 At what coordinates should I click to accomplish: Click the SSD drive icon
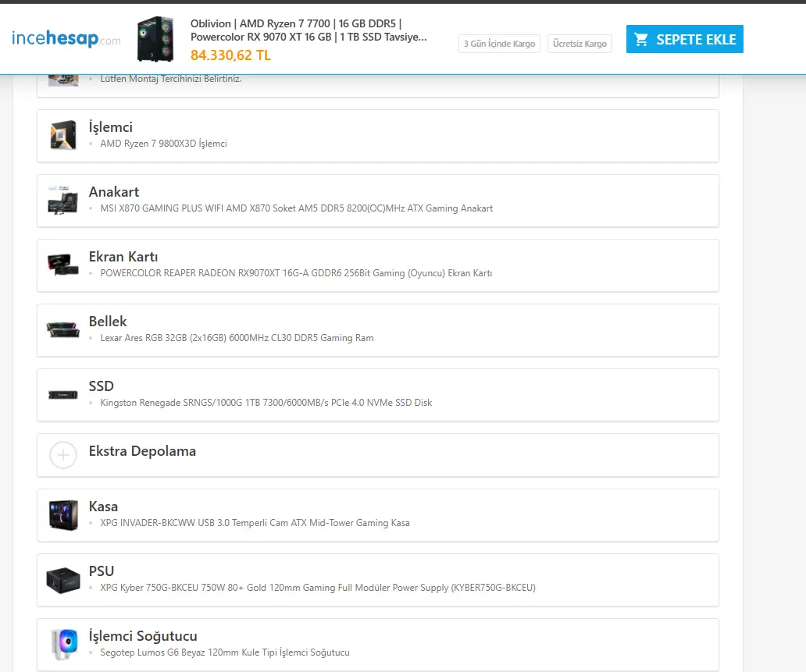62,395
